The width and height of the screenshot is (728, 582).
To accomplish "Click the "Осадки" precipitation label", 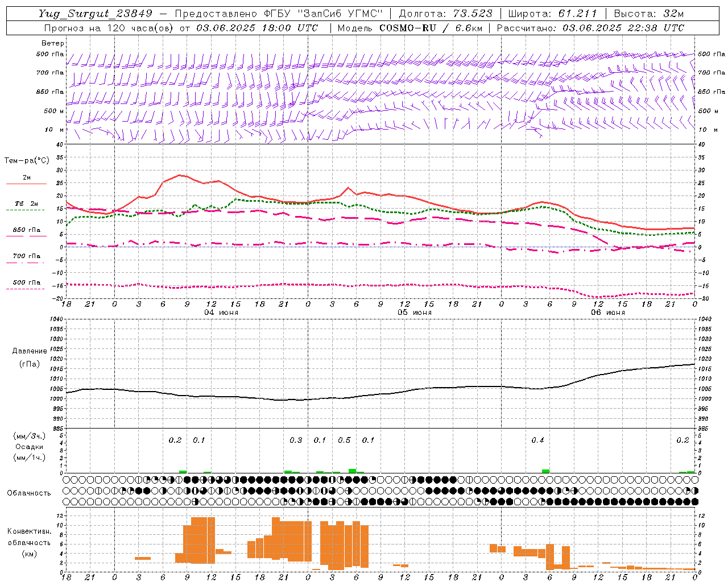I will tap(30, 447).
